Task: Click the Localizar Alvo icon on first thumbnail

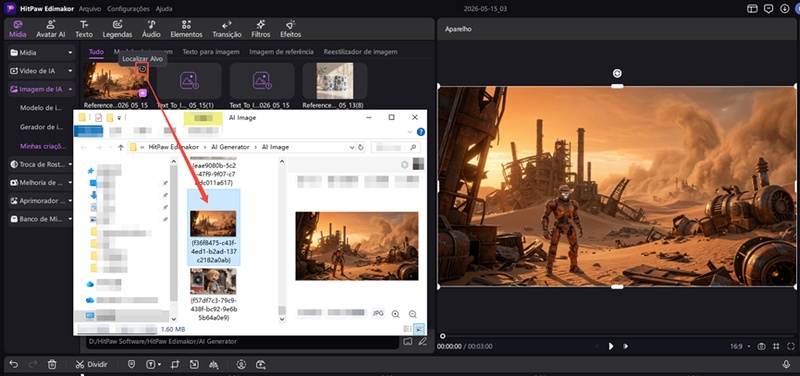Action: (x=143, y=69)
